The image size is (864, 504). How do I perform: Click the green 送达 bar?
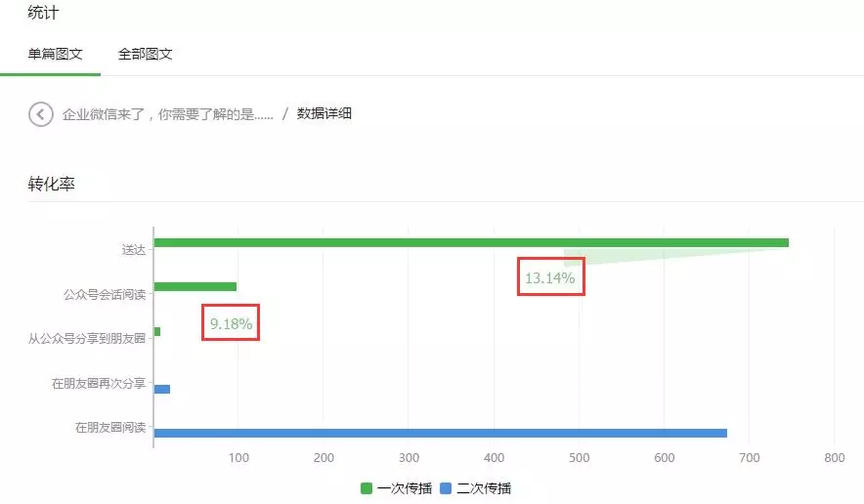click(470, 242)
